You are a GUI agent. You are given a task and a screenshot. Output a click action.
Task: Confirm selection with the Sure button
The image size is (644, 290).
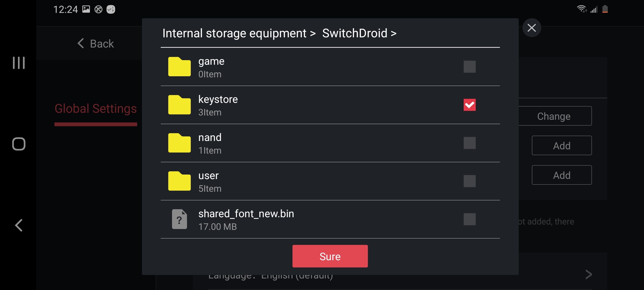coord(330,256)
